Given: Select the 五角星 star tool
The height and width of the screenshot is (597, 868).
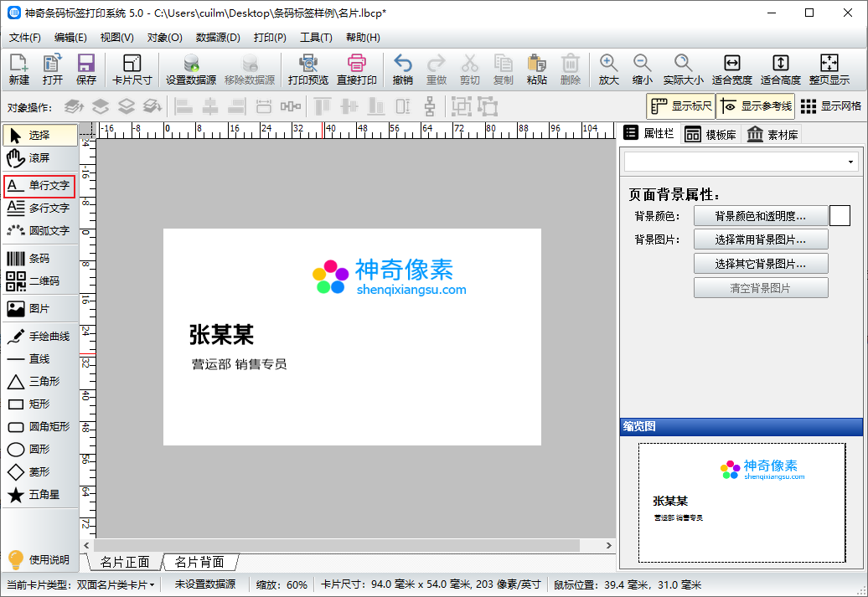Looking at the screenshot, I should point(39,495).
